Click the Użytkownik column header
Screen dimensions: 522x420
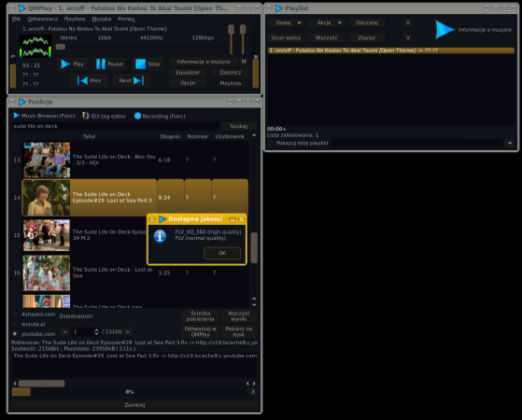tap(230, 136)
